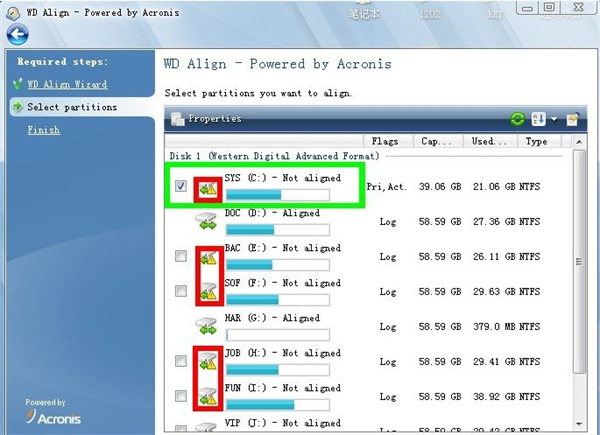Click the vertical scrollbar thumb

coord(579,262)
